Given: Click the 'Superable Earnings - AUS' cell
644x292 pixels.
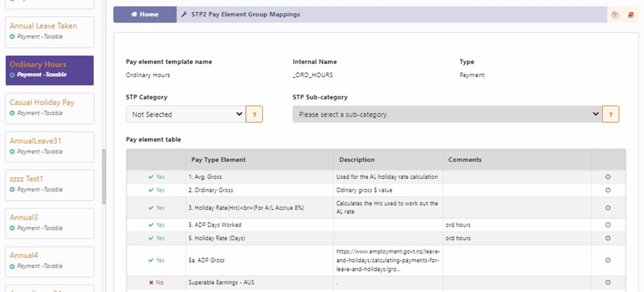Looking at the screenshot, I should 260,282.
